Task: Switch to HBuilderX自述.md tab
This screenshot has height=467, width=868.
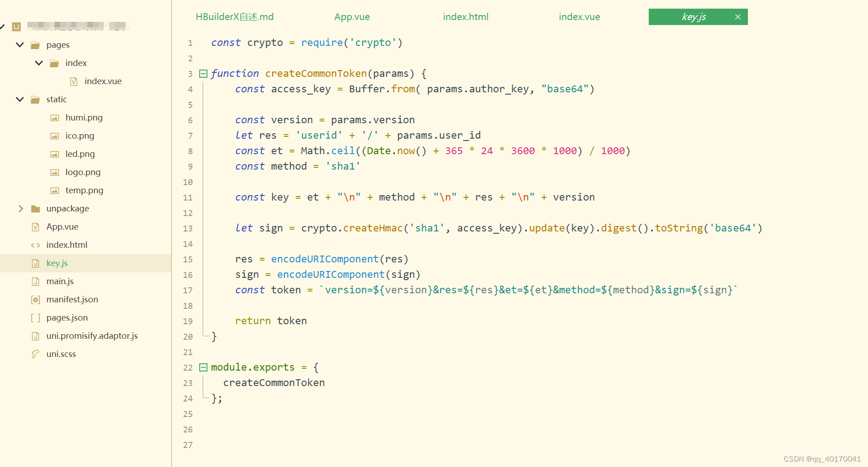Action: [x=235, y=17]
